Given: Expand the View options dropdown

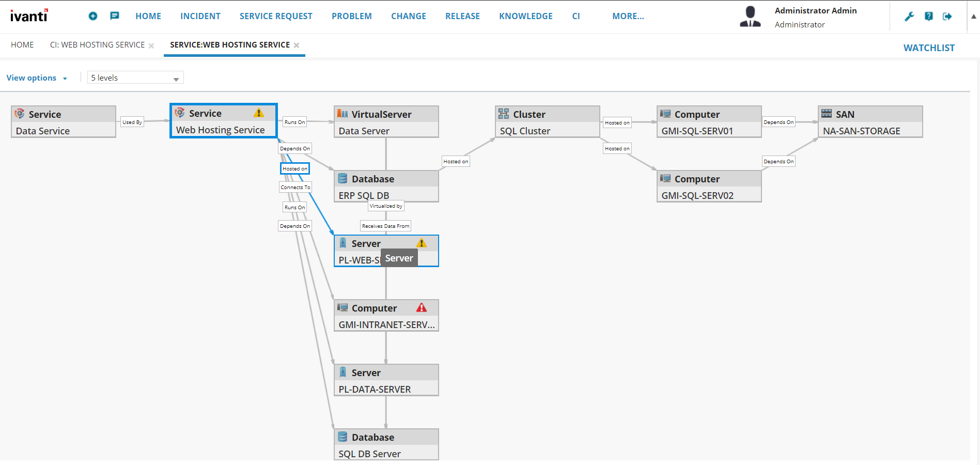Looking at the screenshot, I should pos(37,78).
